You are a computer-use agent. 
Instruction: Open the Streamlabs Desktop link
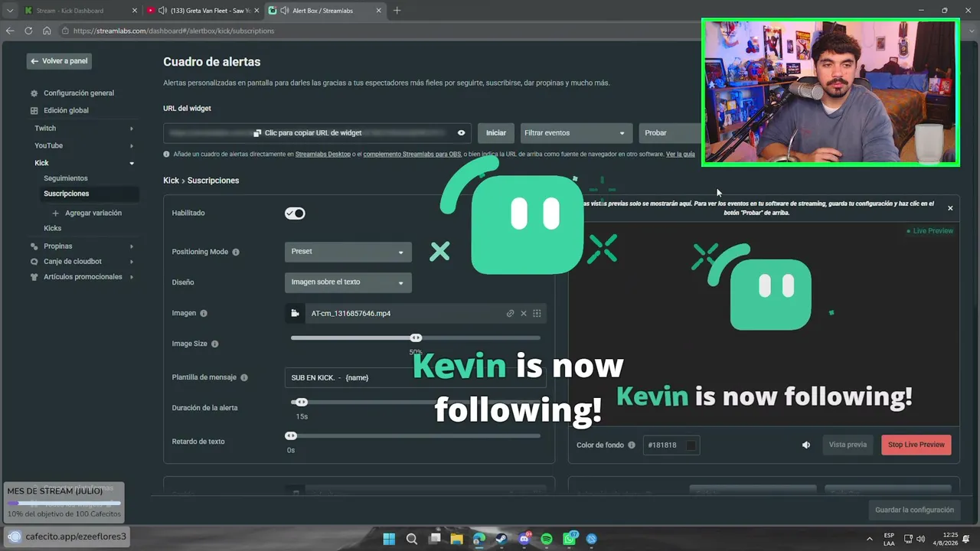click(x=322, y=155)
